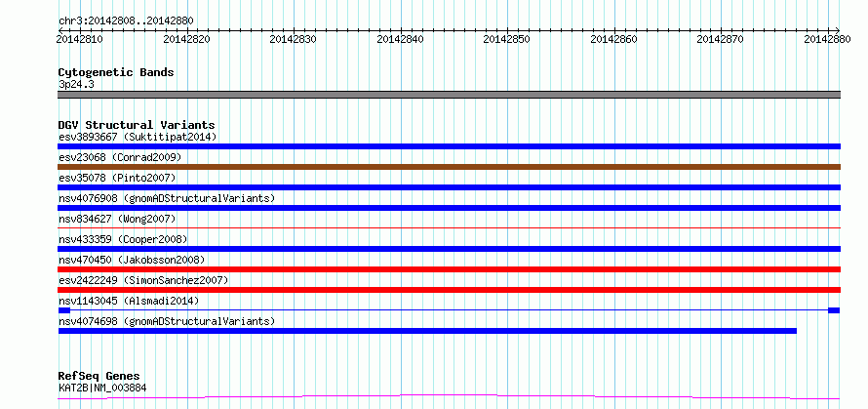Image resolution: width=868 pixels, height=409 pixels.
Task: Click the nsv4076908 (gnomADStructuralVariants) label
Action: click(167, 198)
